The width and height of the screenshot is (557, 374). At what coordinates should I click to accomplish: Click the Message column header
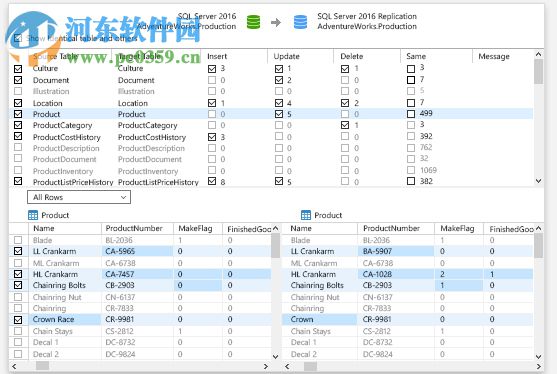pyautogui.click(x=494, y=56)
